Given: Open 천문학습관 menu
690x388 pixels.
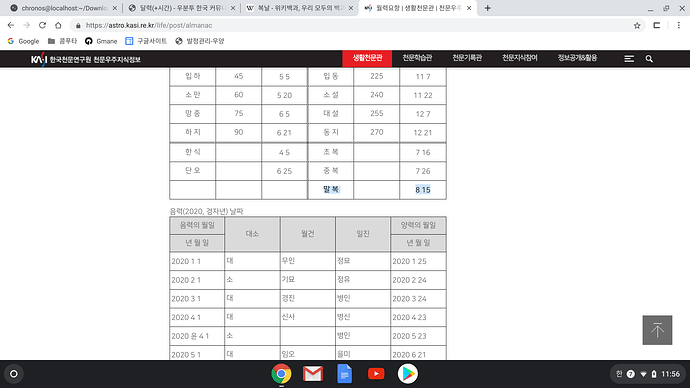Looking at the screenshot, I should (417, 58).
